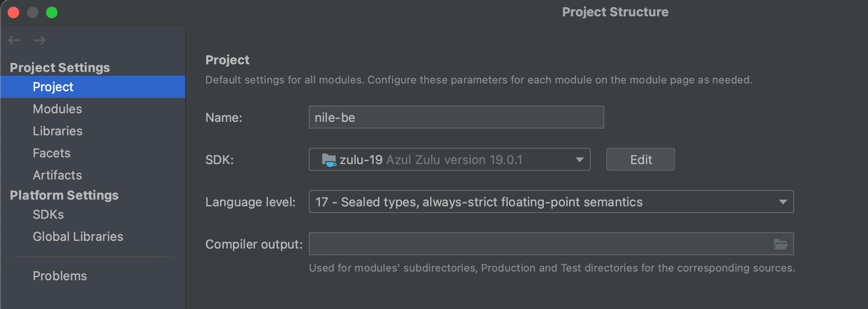Go to the Libraries section

[58, 131]
